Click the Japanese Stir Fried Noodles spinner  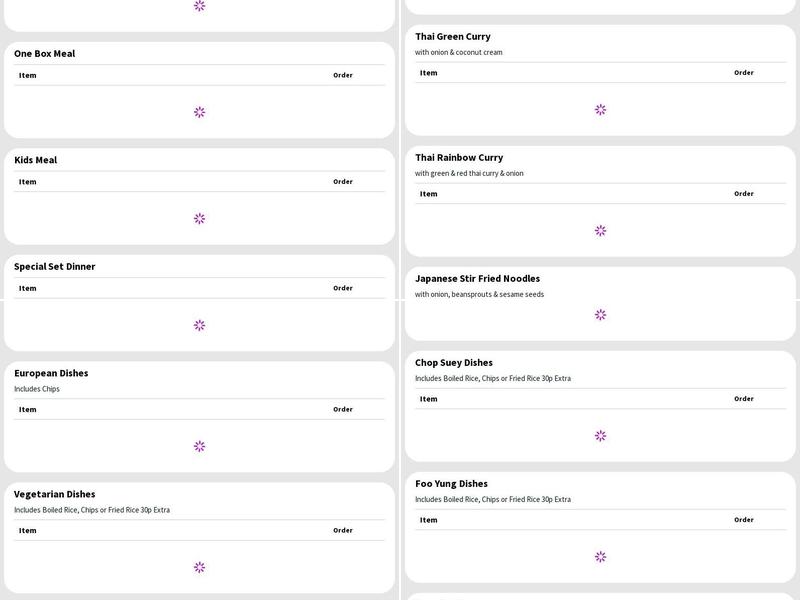600,315
